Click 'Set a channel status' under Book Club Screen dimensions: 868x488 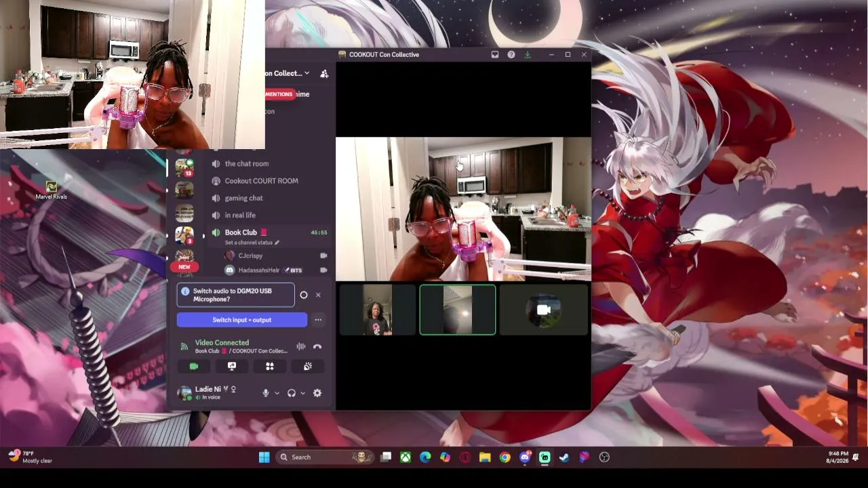click(x=252, y=243)
